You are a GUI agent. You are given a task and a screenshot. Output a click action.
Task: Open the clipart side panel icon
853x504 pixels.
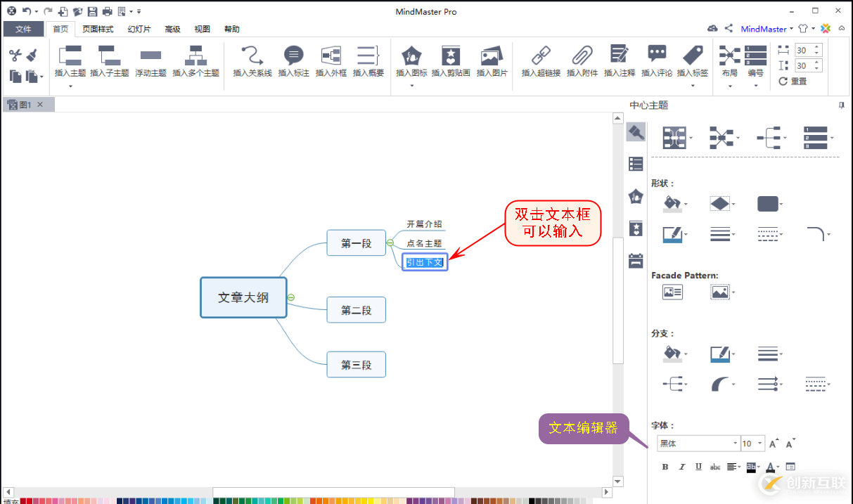click(x=636, y=228)
